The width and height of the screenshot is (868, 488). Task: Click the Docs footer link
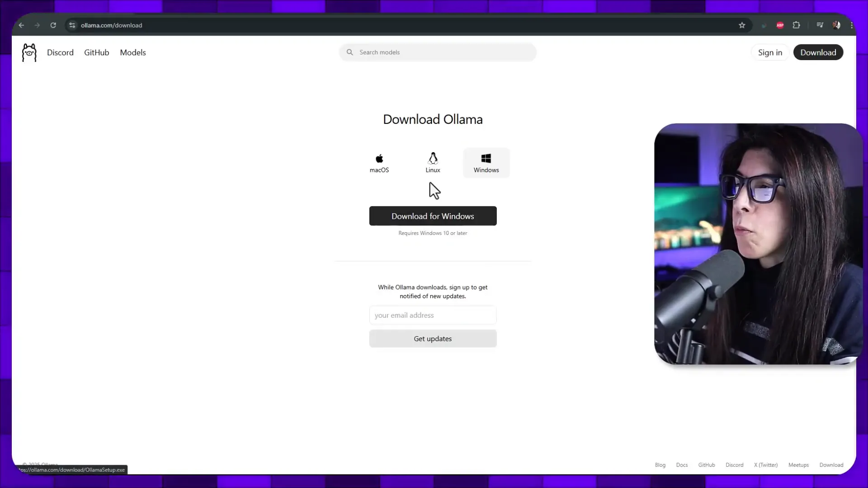coord(681,465)
